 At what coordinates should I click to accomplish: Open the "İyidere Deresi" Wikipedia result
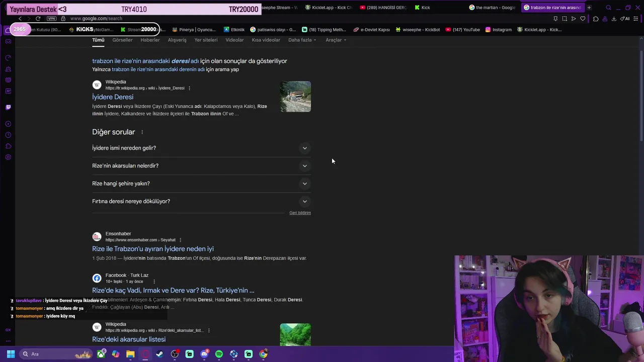pyautogui.click(x=113, y=97)
